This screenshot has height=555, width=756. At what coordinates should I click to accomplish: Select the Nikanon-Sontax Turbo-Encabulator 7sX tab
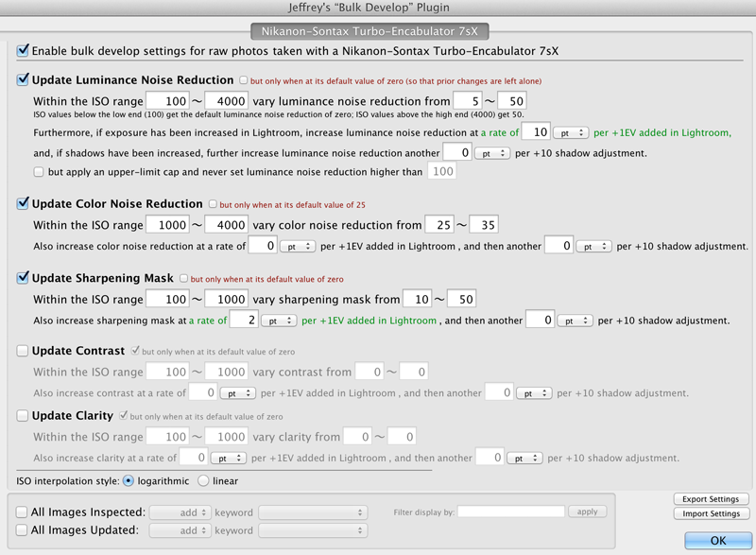pyautogui.click(x=369, y=31)
